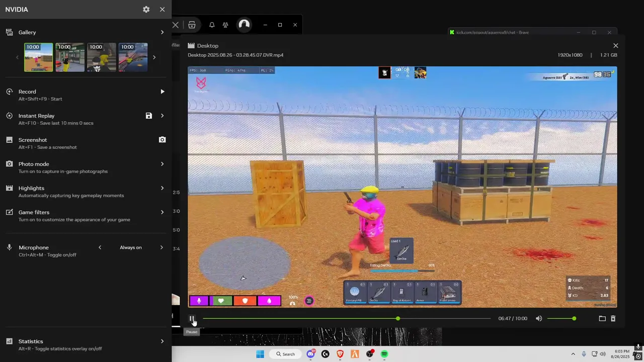Open friends icon in background window

coord(225,25)
